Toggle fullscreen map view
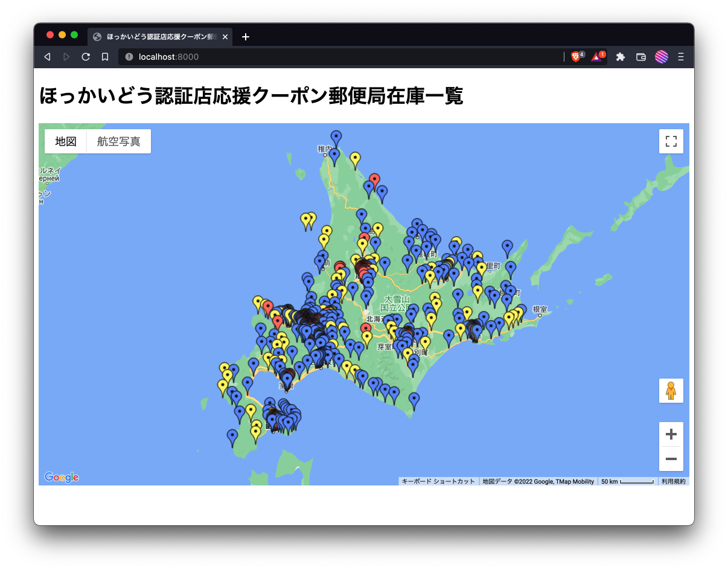 pos(671,141)
